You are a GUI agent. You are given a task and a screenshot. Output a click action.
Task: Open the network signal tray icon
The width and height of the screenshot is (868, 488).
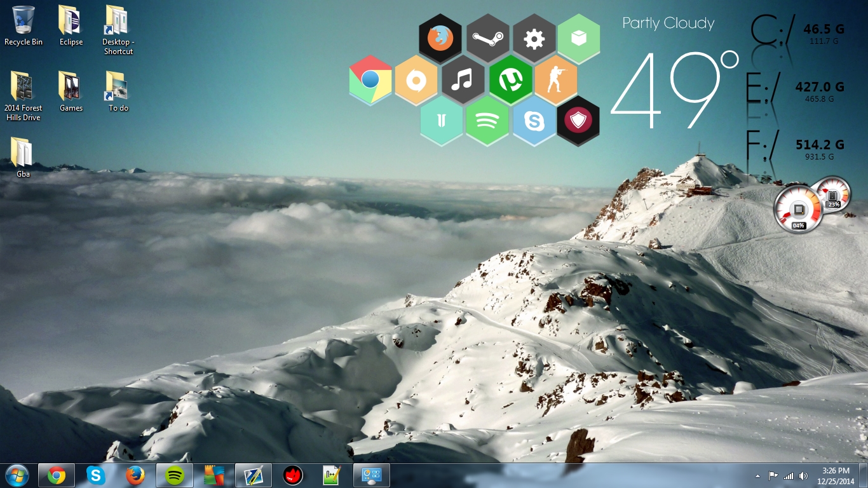click(789, 476)
